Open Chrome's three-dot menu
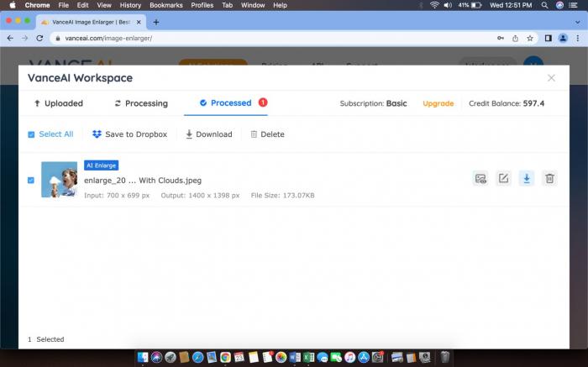588x367 pixels. [x=578, y=39]
